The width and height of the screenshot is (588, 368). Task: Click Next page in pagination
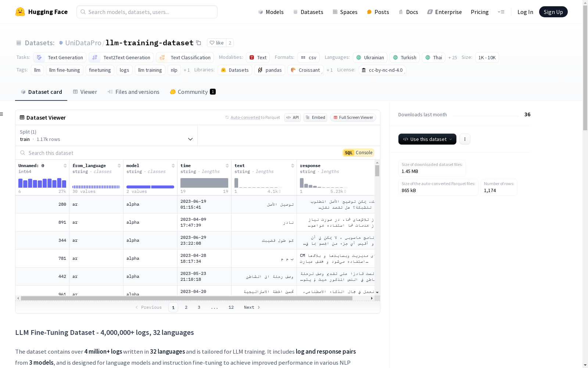pos(252,307)
